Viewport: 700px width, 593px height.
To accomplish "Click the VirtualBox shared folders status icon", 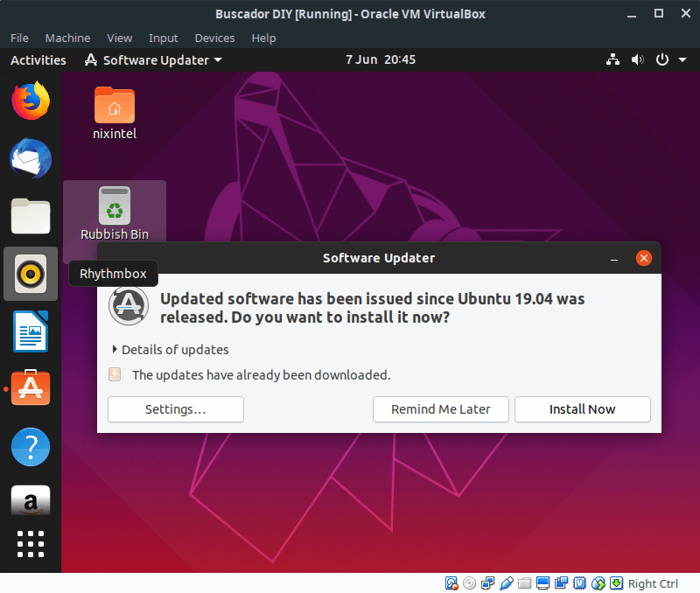I will 524,583.
